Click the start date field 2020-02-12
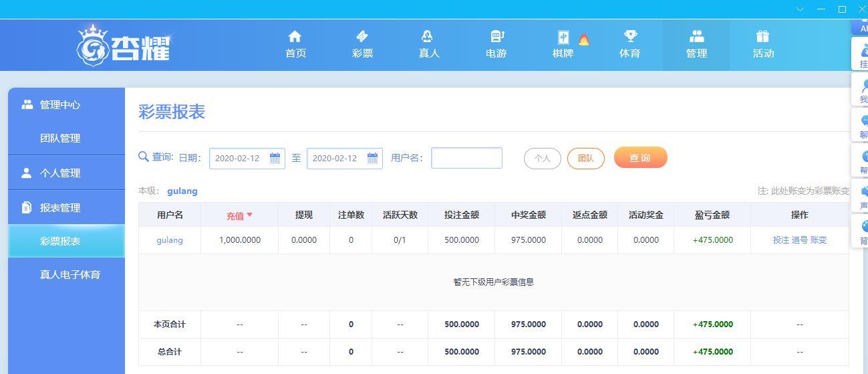 point(247,158)
